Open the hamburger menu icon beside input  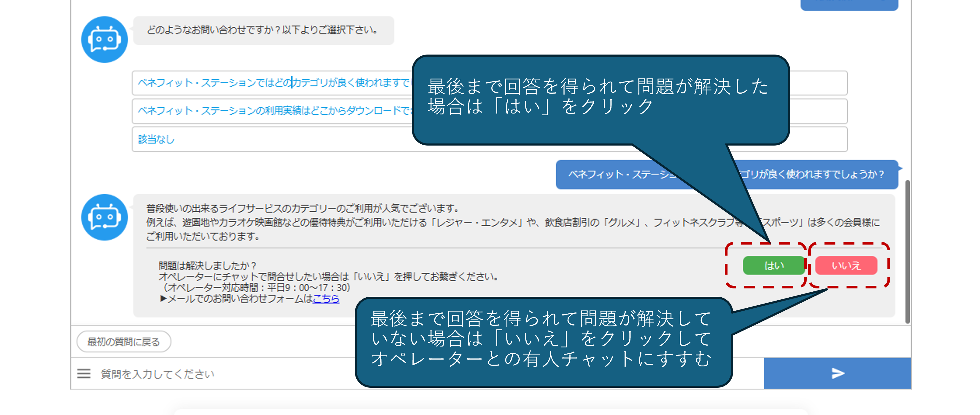[x=84, y=373]
